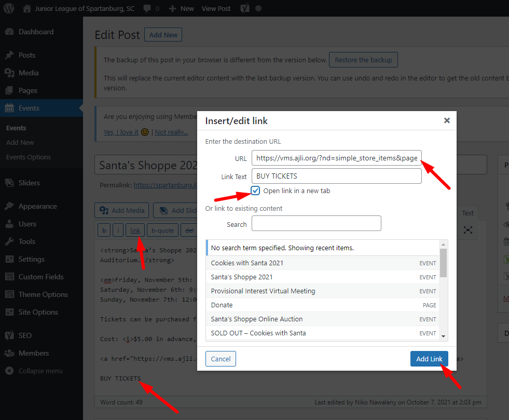The width and height of the screenshot is (509, 420).
Task: Select Santa's Shoppe 2021 result
Action: pyautogui.click(x=323, y=277)
